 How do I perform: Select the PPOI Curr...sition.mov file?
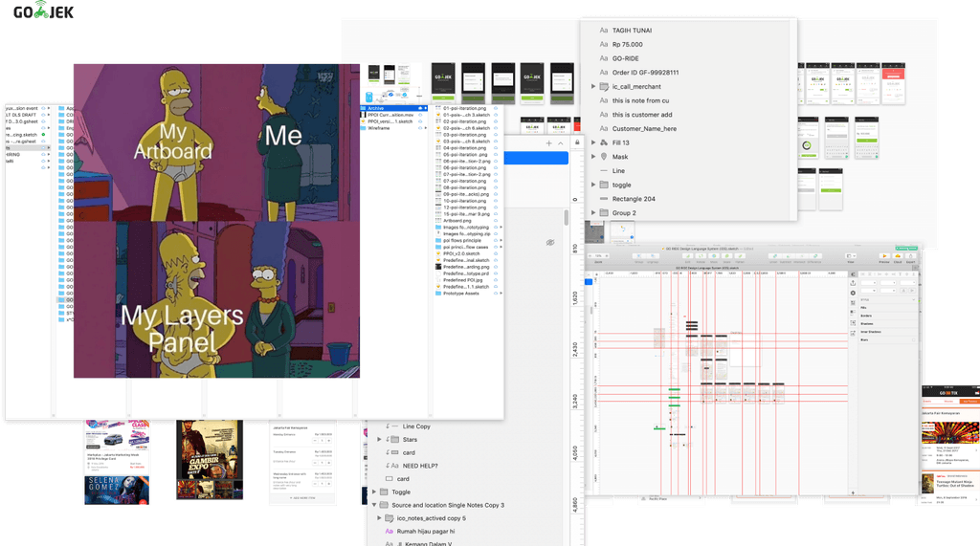click(x=390, y=115)
